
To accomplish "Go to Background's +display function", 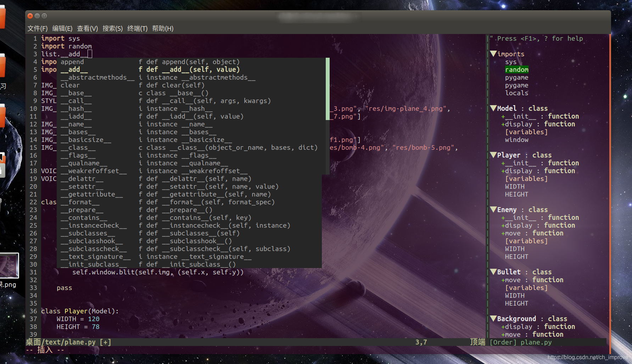I will [x=538, y=326].
